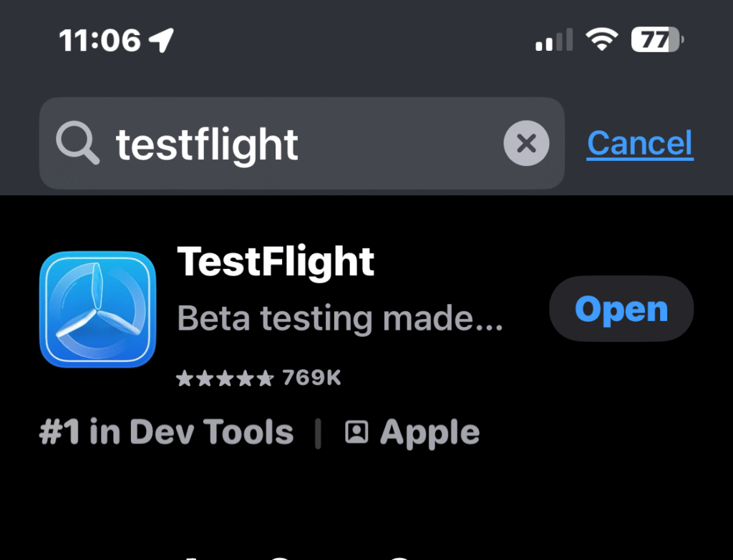The width and height of the screenshot is (733, 560).
Task: Clear search text with the X button
Action: 526,144
